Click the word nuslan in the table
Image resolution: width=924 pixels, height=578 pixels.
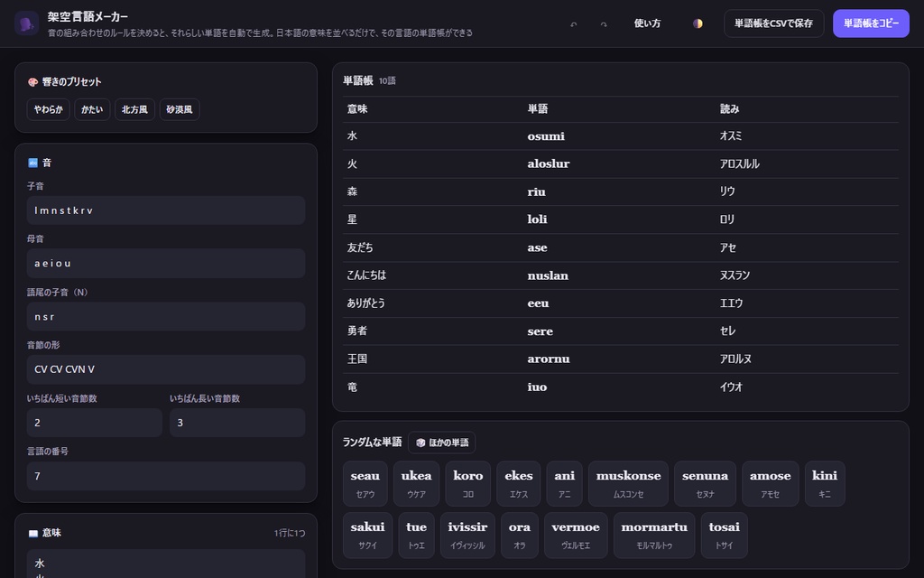[x=548, y=275]
